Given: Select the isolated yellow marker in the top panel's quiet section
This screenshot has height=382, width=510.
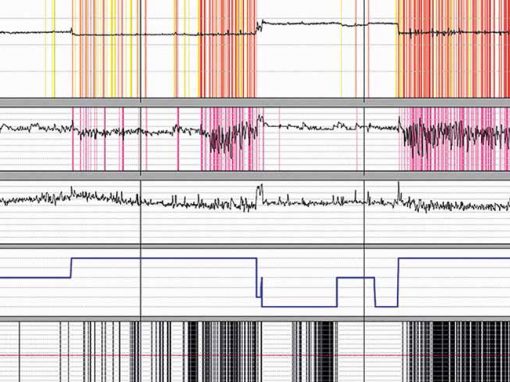Looking at the screenshot, I should [x=341, y=49].
